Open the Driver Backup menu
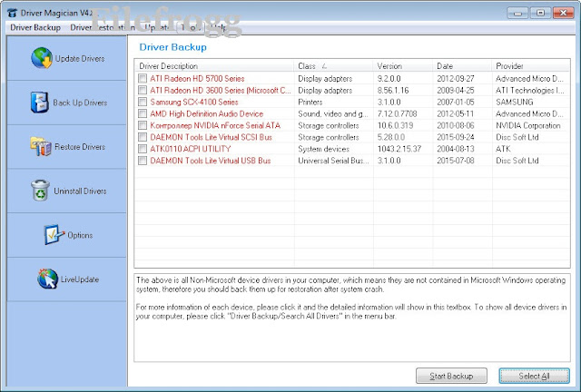This screenshot has height=392, width=581. pos(35,27)
